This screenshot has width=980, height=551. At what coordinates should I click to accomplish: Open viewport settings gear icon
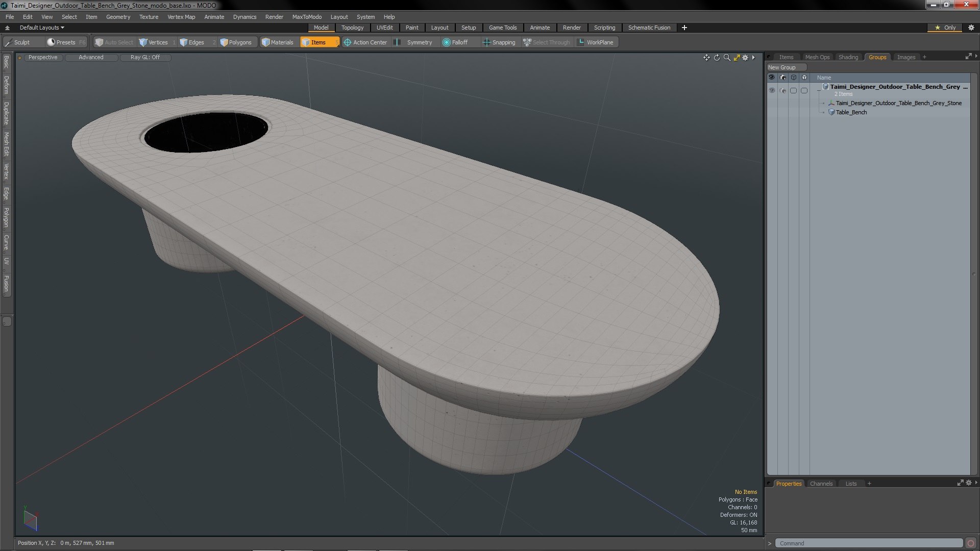745,58
